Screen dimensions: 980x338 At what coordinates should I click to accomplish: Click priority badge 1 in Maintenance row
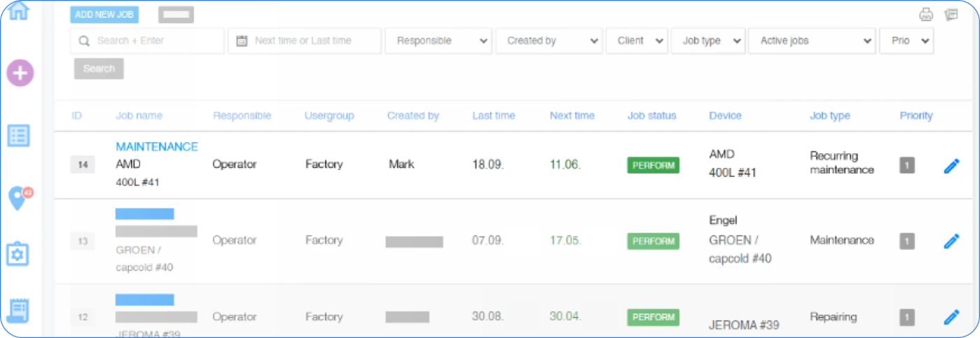(x=907, y=241)
